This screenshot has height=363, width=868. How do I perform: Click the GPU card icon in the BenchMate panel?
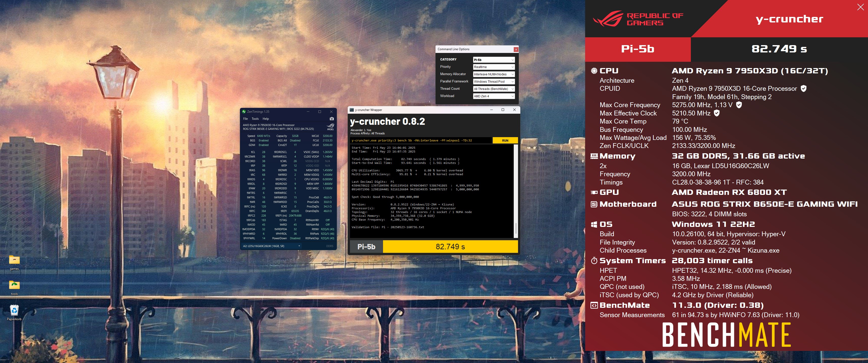click(x=594, y=192)
